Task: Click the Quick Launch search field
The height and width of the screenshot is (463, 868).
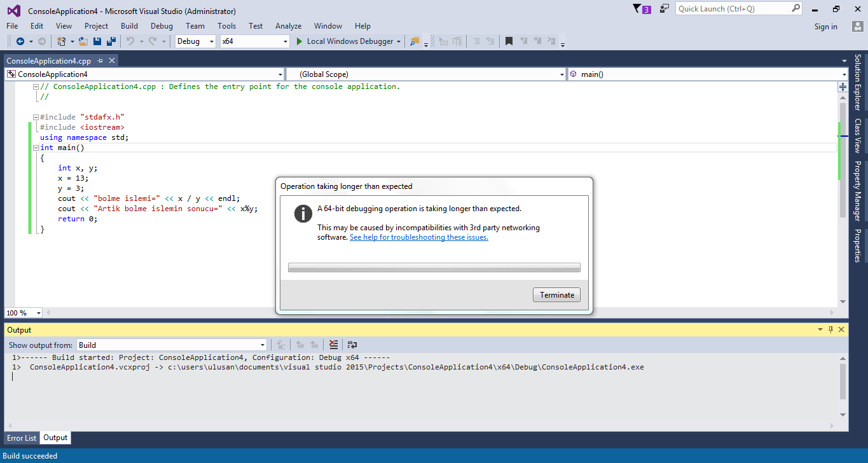Action: [739, 9]
